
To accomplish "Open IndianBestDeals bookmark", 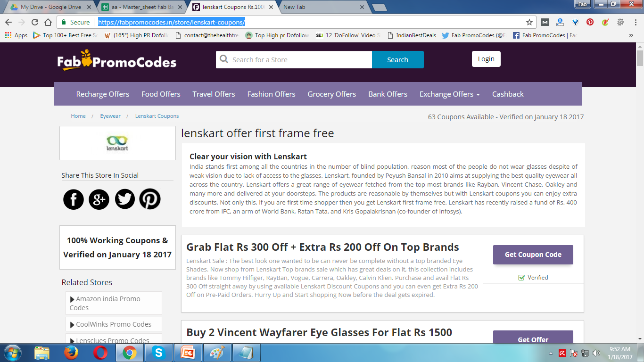I will (412, 35).
